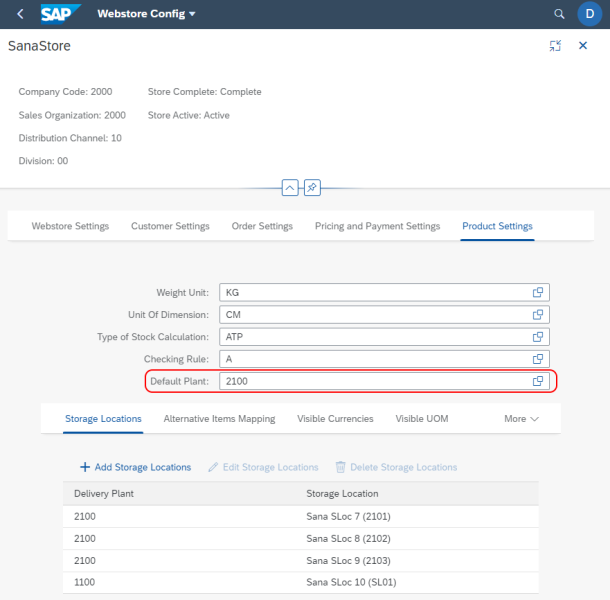Select row Sana SLoc 9 (2103)

[x=301, y=561]
